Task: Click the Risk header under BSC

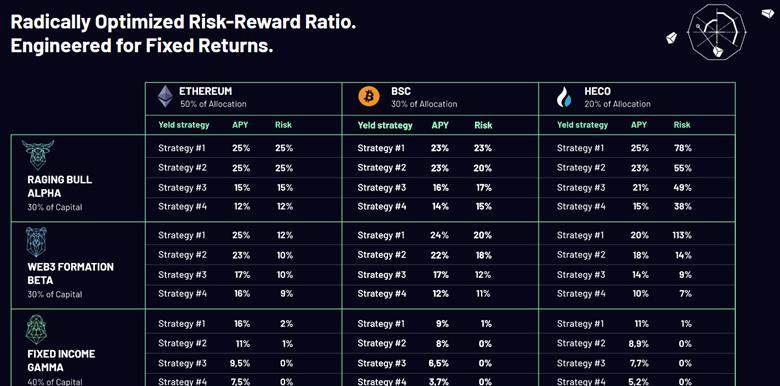Action: [x=483, y=125]
